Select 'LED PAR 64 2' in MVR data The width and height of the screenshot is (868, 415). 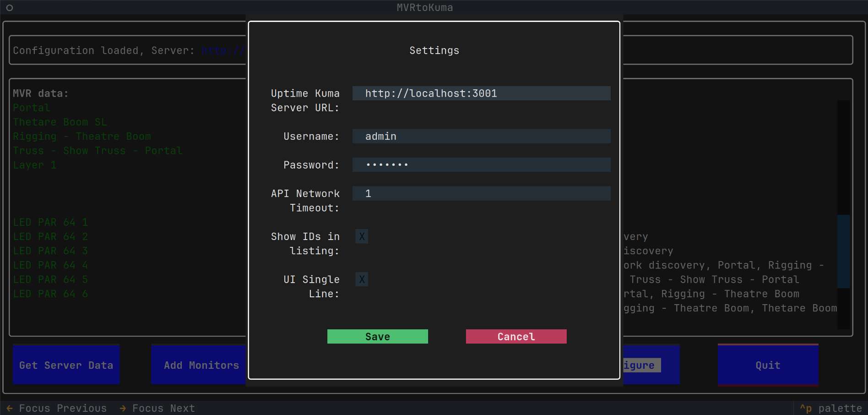(50, 236)
